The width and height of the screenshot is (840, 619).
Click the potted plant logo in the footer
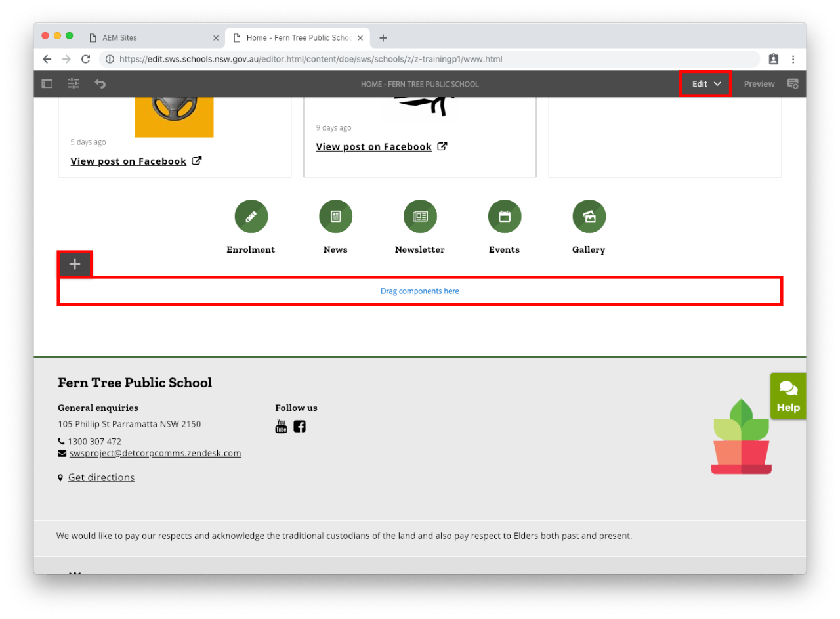coord(741,437)
